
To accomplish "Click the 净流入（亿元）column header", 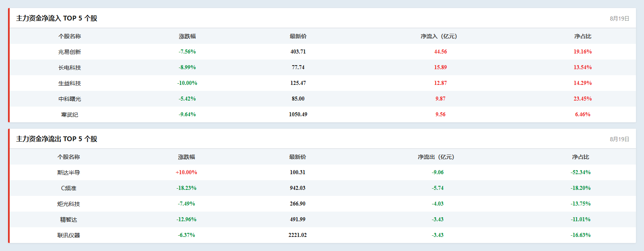I will [439, 36].
